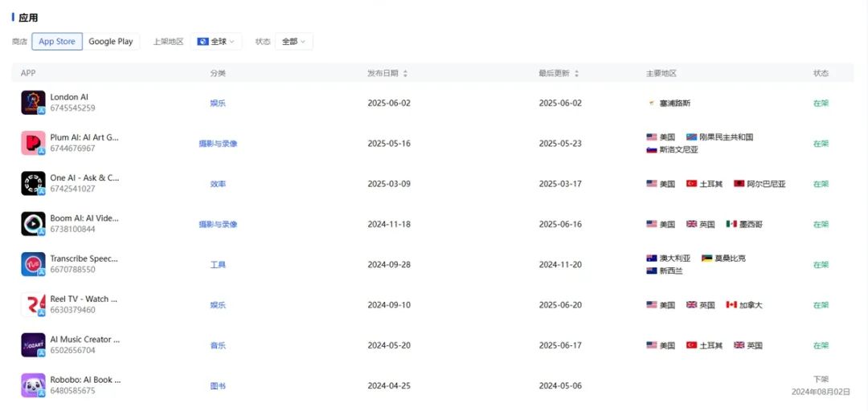Sort by 最后更新 column arrows
The image size is (868, 411).
pos(576,74)
